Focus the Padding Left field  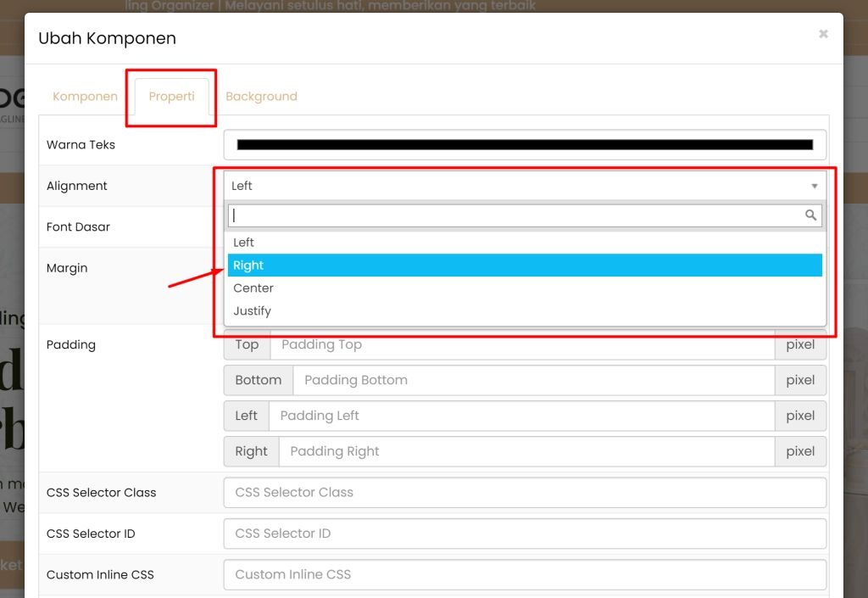pos(521,416)
